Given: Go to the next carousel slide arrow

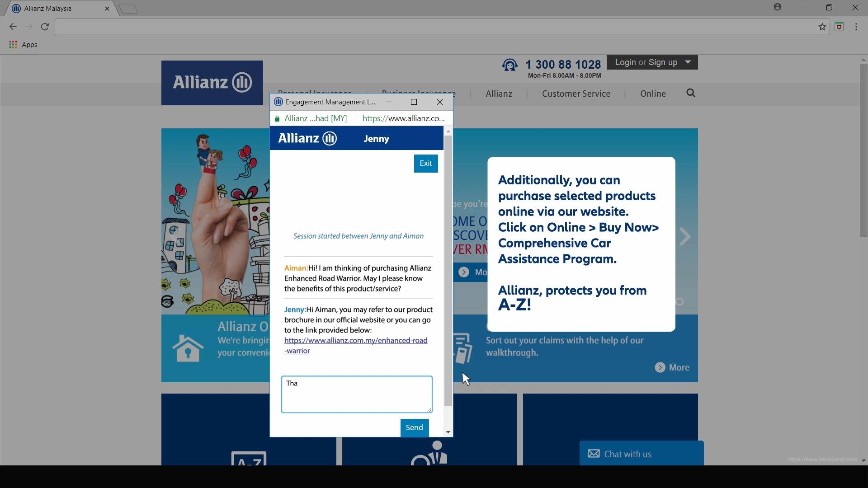Looking at the screenshot, I should [685, 236].
